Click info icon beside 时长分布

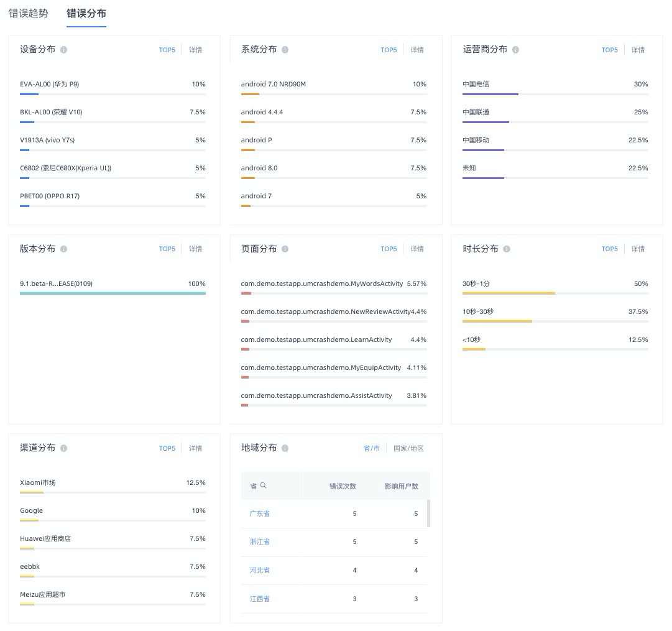[507, 249]
